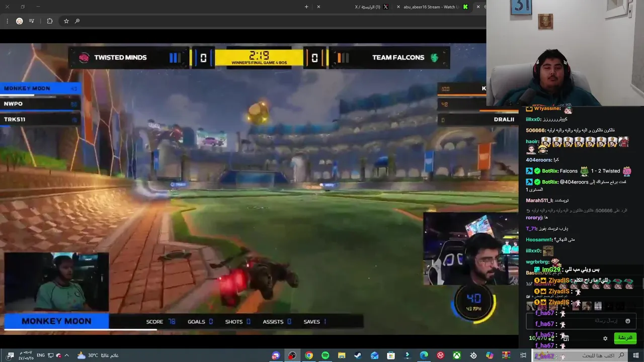Click the TRK511 scoreboard row
Image resolution: width=644 pixels, height=362 pixels.
40,119
